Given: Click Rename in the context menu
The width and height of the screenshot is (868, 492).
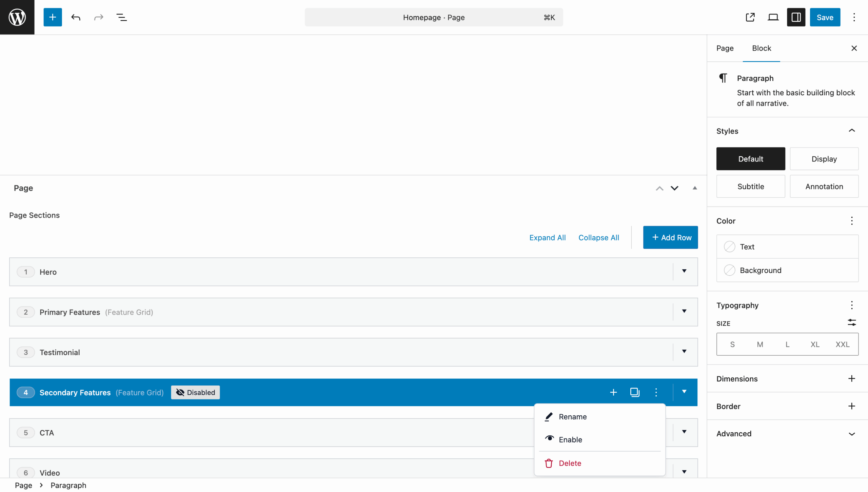Looking at the screenshot, I should (573, 417).
